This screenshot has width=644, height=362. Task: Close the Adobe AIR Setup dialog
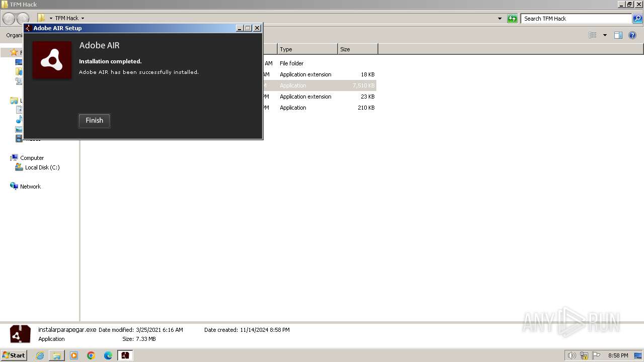[257, 28]
